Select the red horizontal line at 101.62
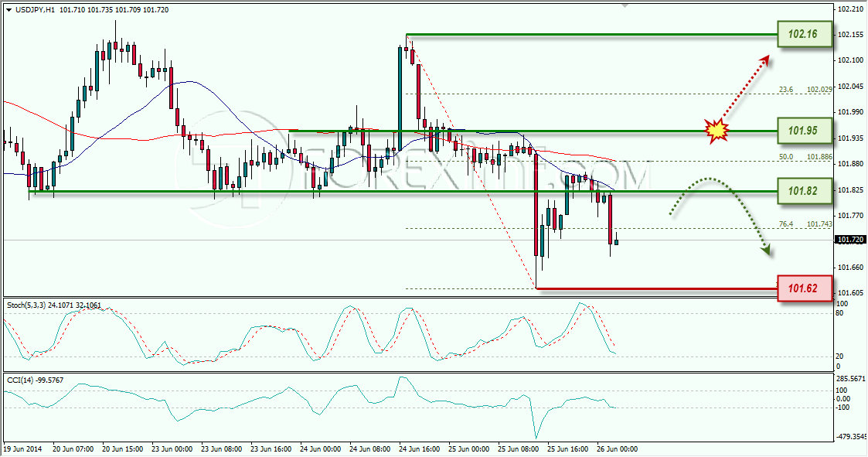The image size is (868, 457). tap(656, 288)
